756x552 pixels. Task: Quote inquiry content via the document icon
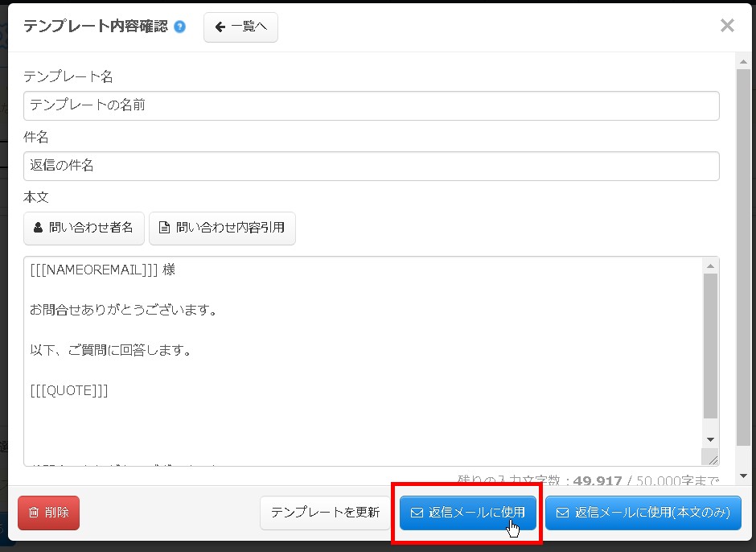162,229
